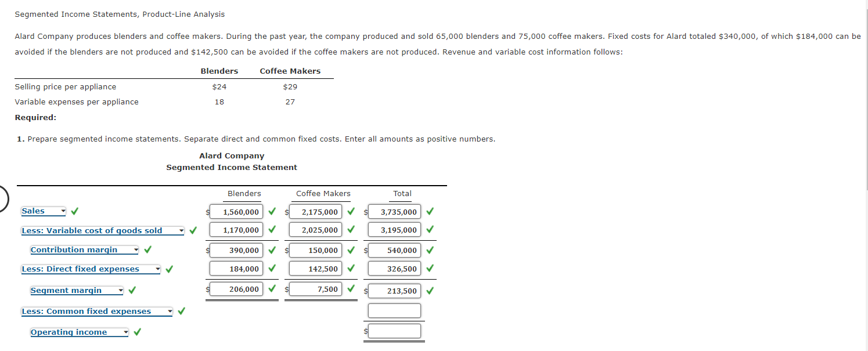
Task: Select the Coffee Makers contribution margin field 150,000
Action: pos(315,250)
